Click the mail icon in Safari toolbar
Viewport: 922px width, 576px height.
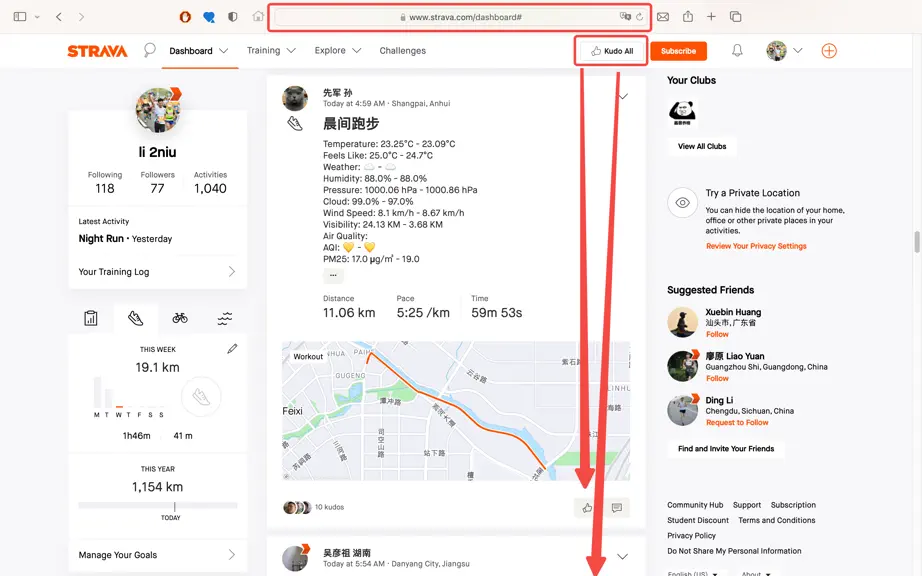[x=663, y=16]
